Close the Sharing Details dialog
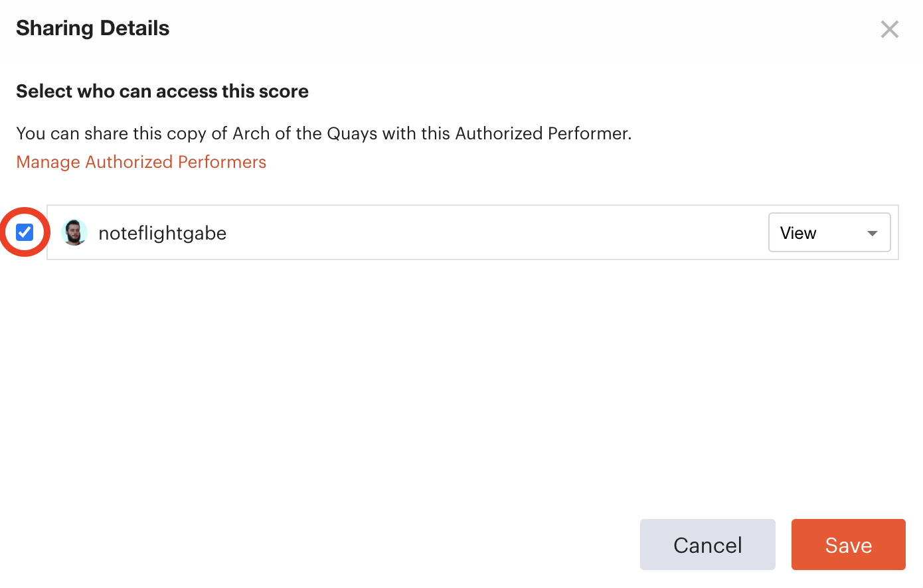The height and width of the screenshot is (588, 923). coord(889,29)
